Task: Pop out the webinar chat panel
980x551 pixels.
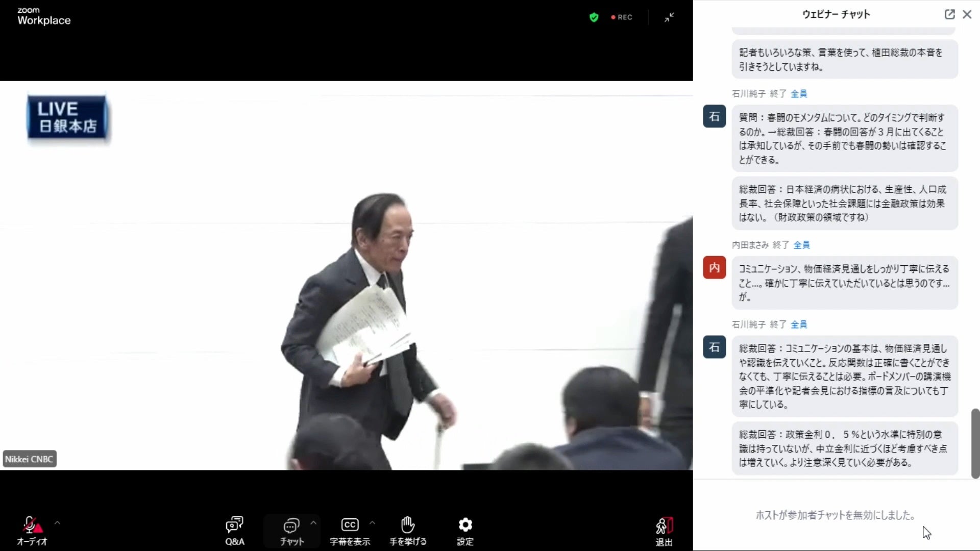Action: click(x=949, y=14)
